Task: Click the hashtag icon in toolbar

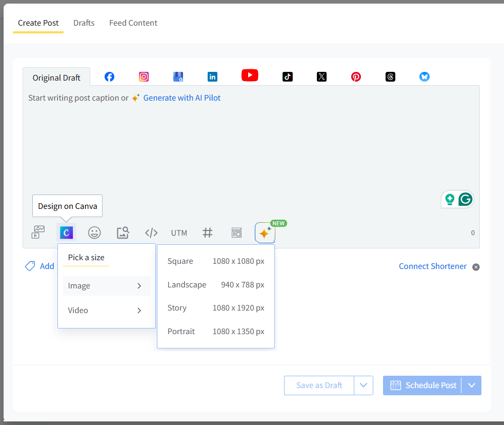Action: point(208,233)
